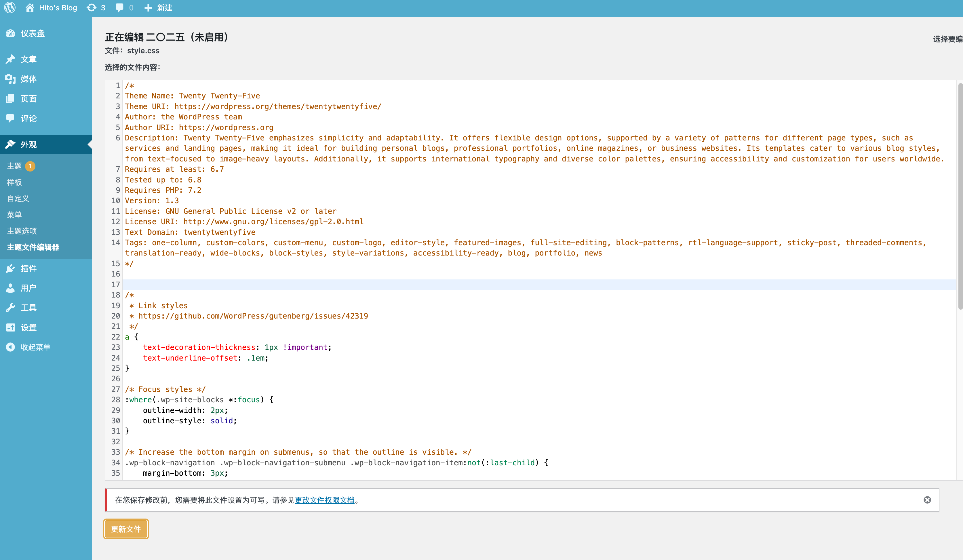Click the 仪表盘 dashboard gauge icon
Screen dimensions: 963x560
10,33
